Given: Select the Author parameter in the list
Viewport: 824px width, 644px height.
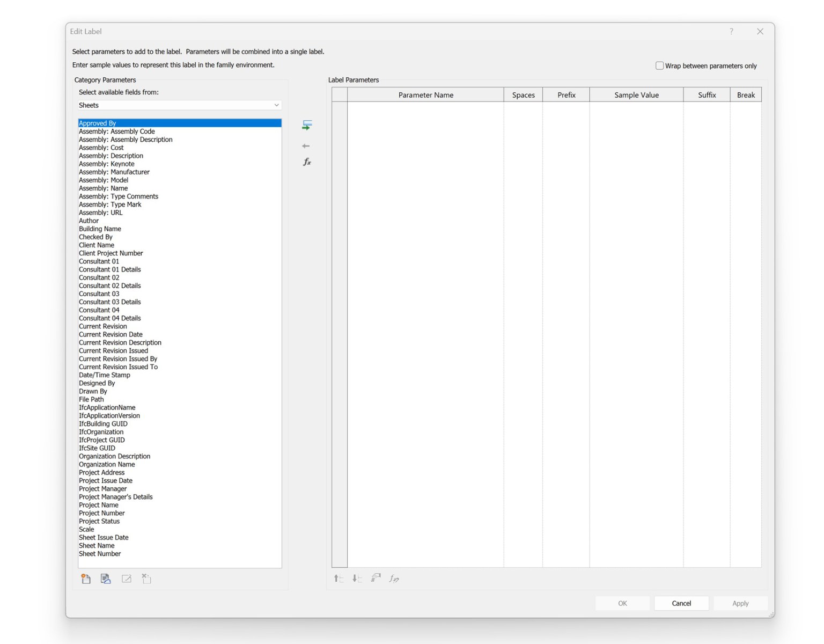Looking at the screenshot, I should tap(89, 221).
